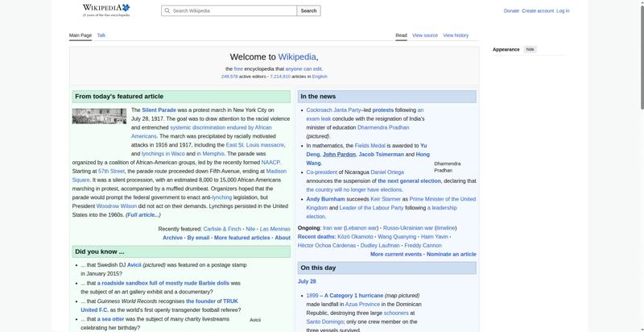Screen dimensions: 644x332
Task: Open the Fields Medal link
Action: [x=369, y=146]
